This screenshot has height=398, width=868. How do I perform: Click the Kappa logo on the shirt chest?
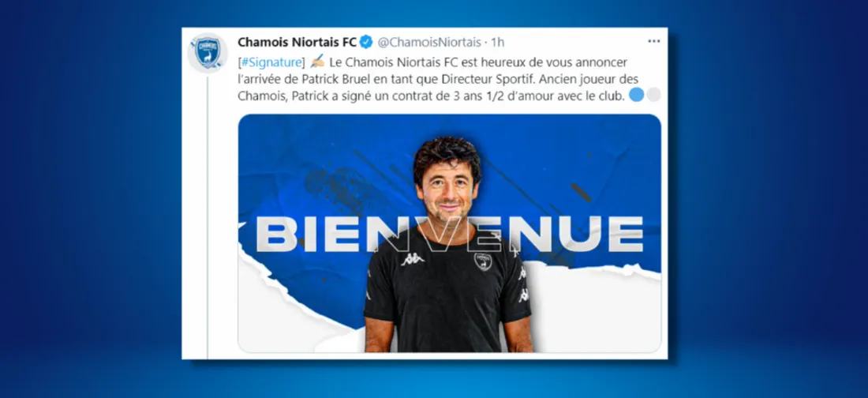point(413,259)
